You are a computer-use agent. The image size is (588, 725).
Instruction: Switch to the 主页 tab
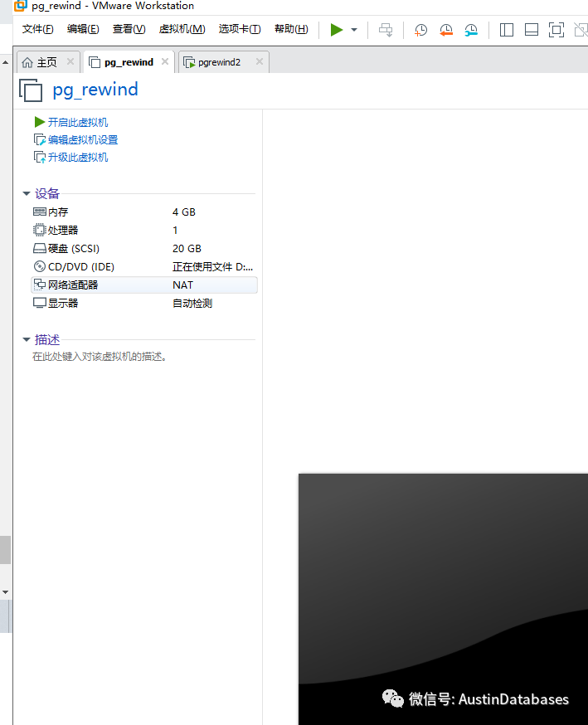pyautogui.click(x=46, y=62)
